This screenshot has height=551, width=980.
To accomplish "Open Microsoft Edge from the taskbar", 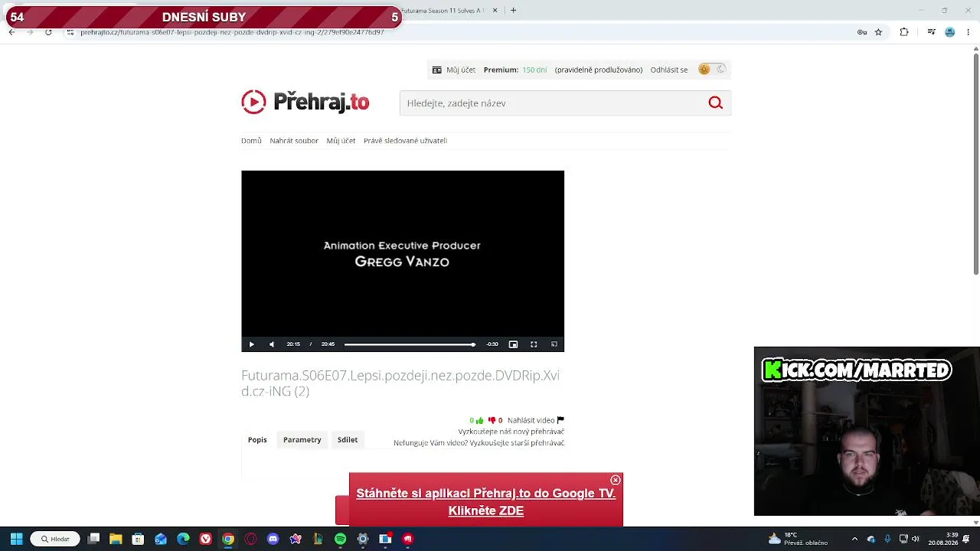I will (x=183, y=539).
